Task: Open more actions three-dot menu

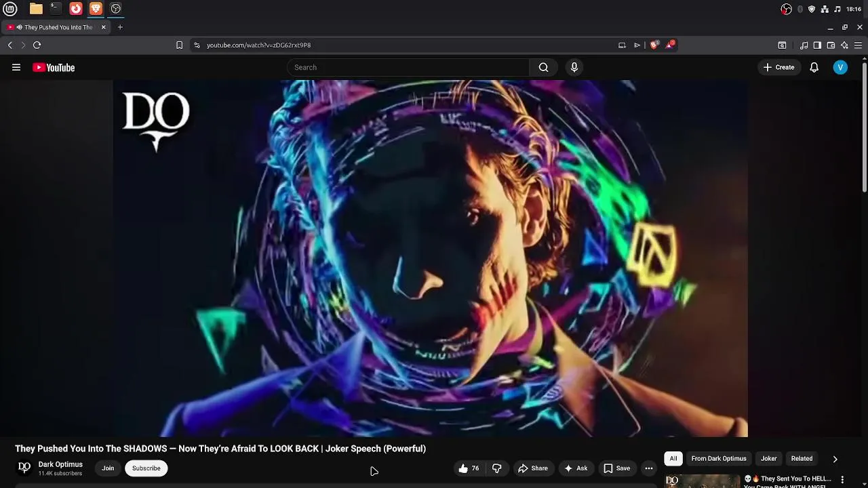Action: click(648, 468)
